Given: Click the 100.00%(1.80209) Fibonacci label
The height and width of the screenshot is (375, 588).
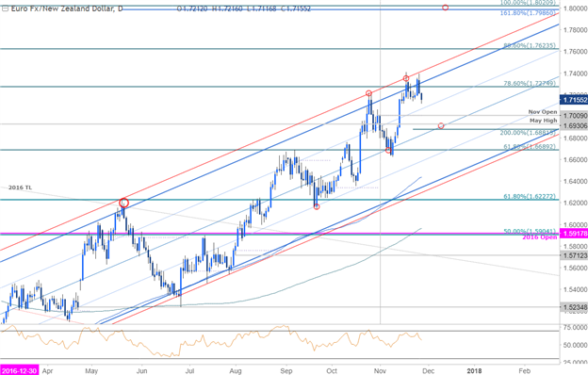Looking at the screenshot, I should (529, 2).
